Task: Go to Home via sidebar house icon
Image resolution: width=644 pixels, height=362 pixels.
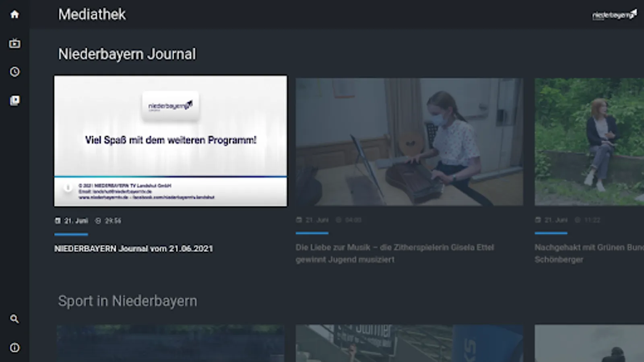Action: (14, 14)
